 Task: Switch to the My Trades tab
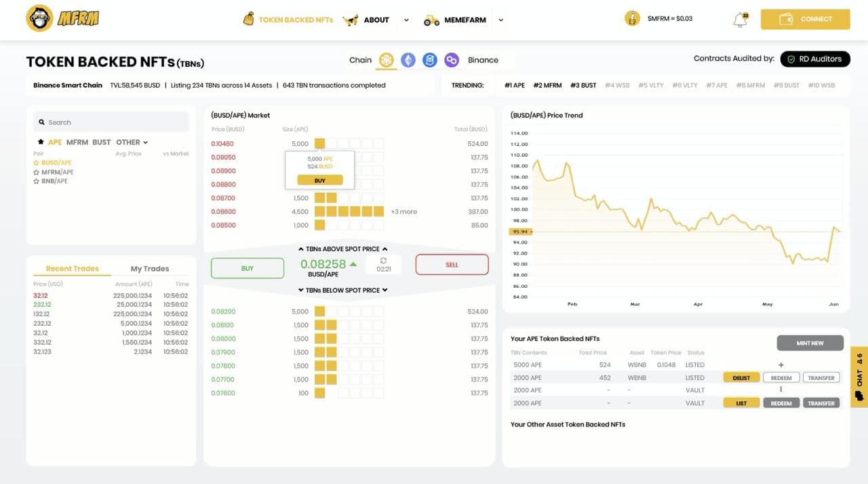150,269
